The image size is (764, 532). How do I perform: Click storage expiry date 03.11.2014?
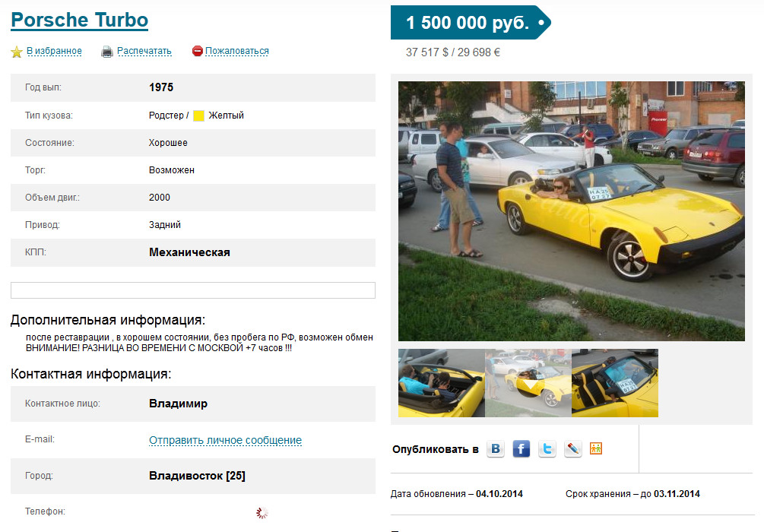click(x=677, y=494)
